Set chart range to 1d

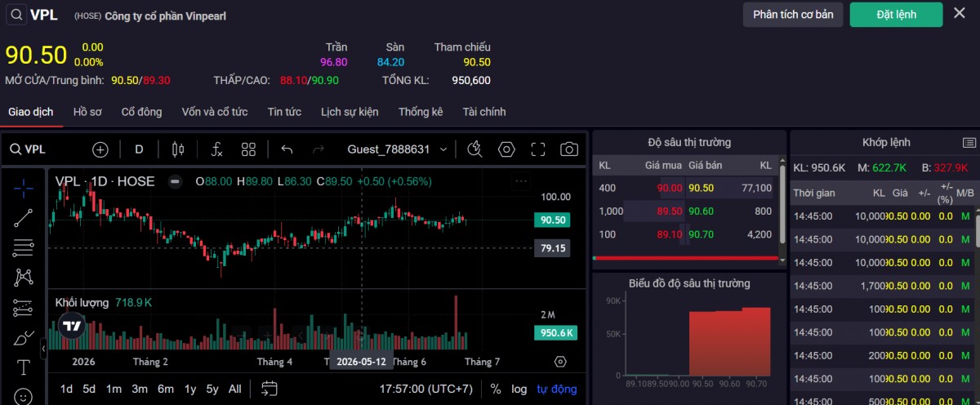click(x=66, y=389)
